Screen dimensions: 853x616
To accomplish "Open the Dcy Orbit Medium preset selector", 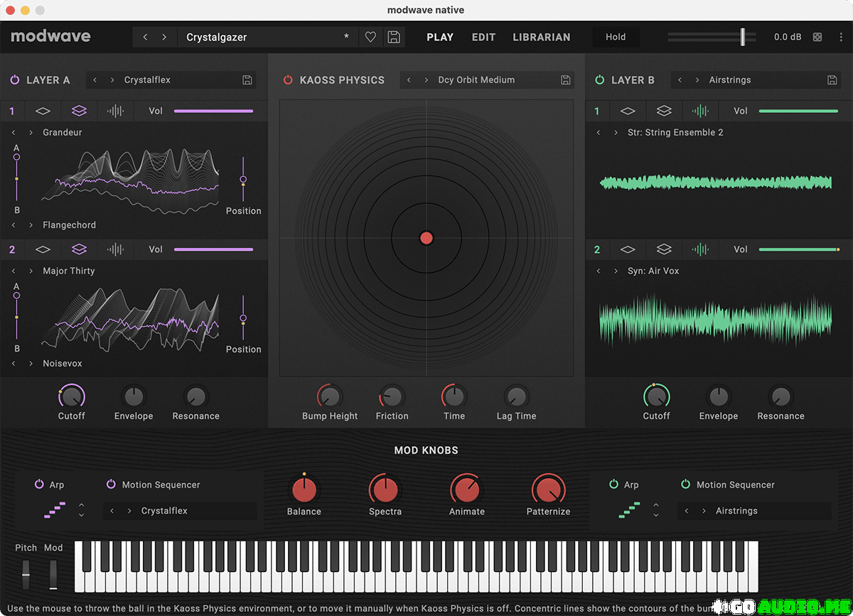I will point(495,80).
